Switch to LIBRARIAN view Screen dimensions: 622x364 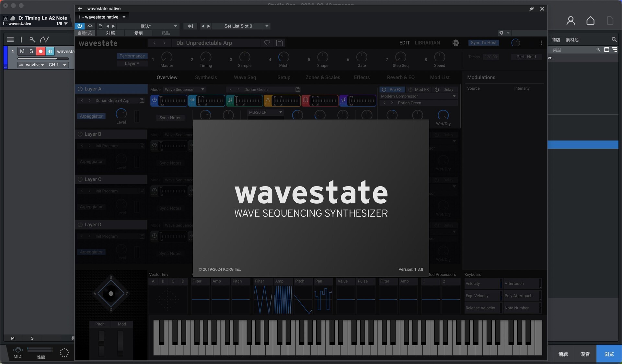427,43
